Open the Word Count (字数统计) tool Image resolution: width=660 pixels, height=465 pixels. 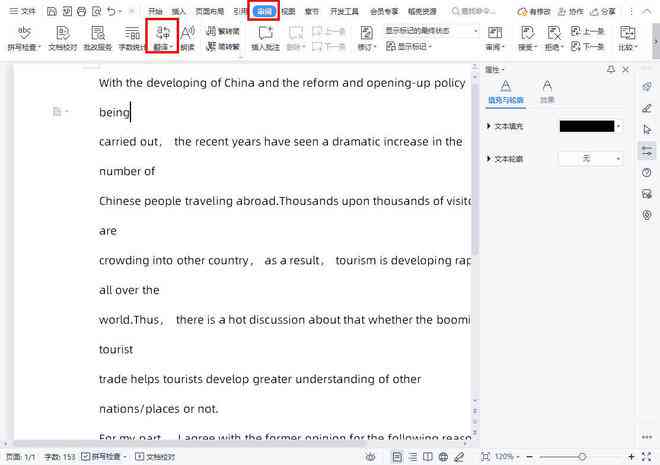(132, 38)
